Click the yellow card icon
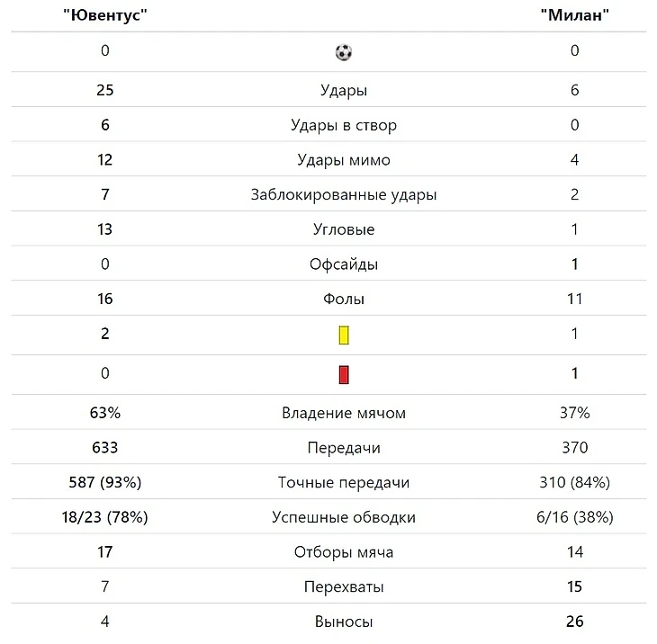Screen dimensions: 657x644 pyautogui.click(x=343, y=335)
